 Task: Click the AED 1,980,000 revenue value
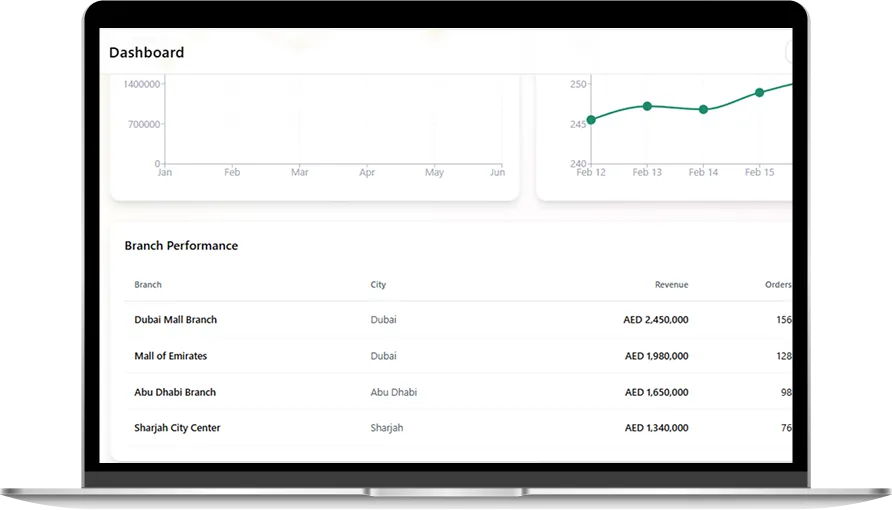[x=656, y=356]
